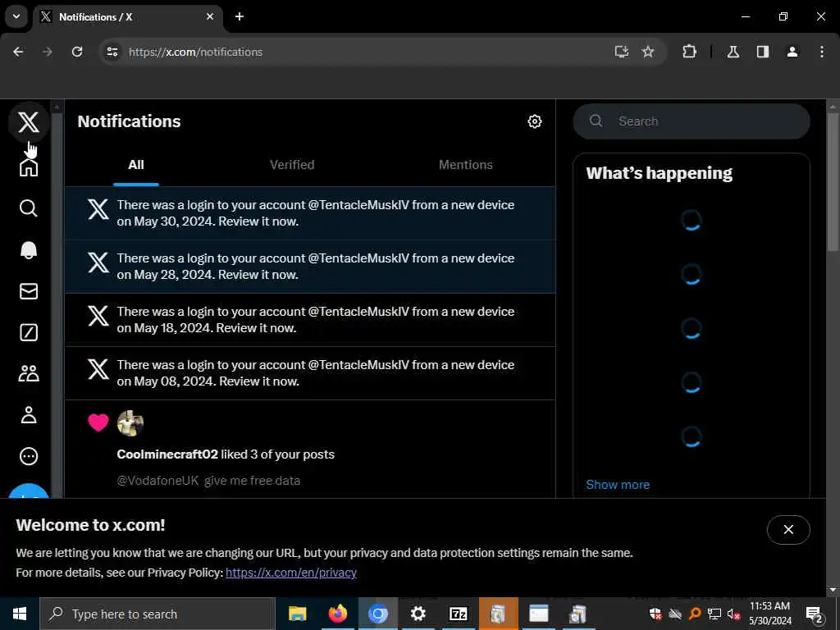Focus the X Search field
This screenshot has height=630, width=840.
click(x=691, y=121)
